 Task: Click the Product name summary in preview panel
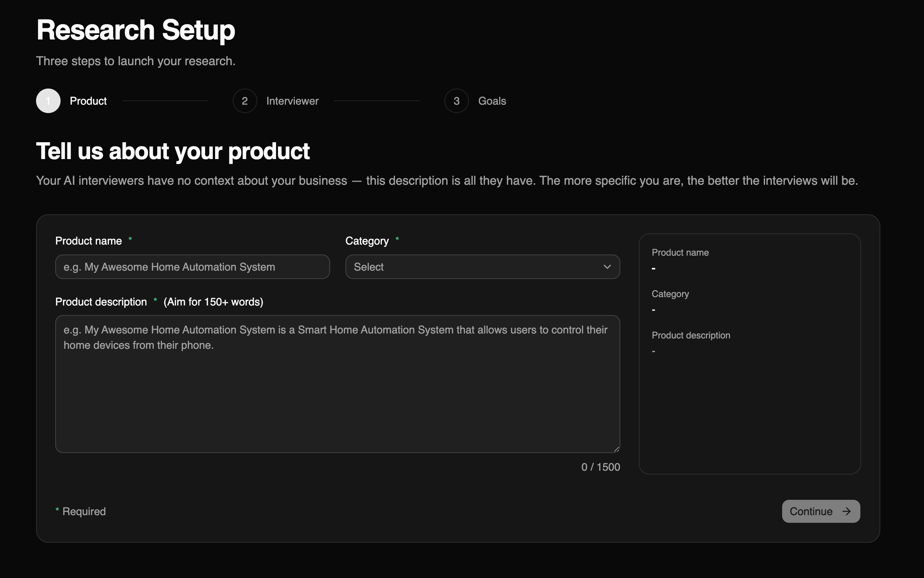coord(680,260)
